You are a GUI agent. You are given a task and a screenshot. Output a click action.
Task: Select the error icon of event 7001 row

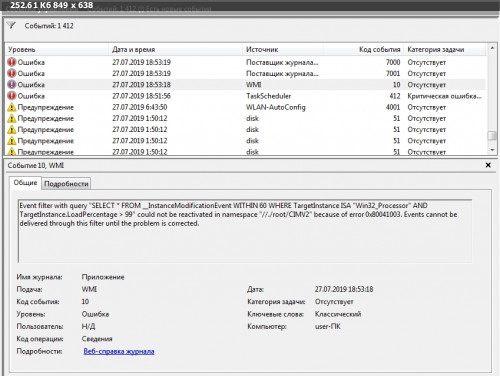point(12,73)
